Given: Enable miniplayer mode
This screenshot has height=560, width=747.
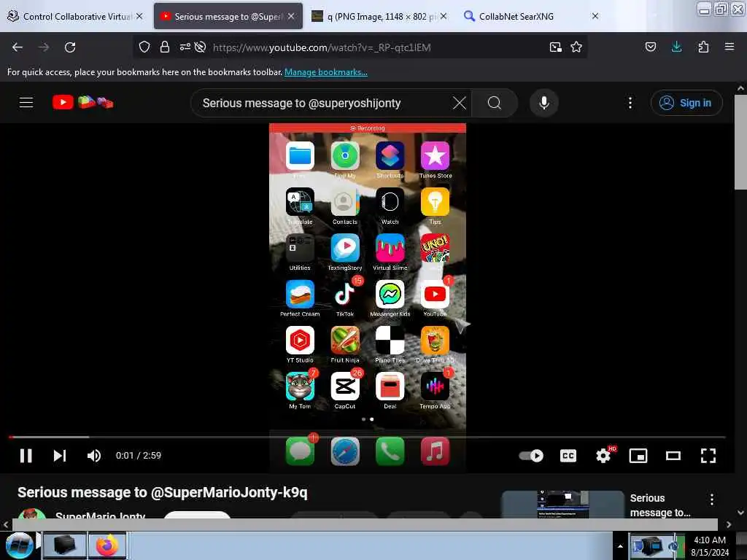Looking at the screenshot, I should (x=638, y=456).
